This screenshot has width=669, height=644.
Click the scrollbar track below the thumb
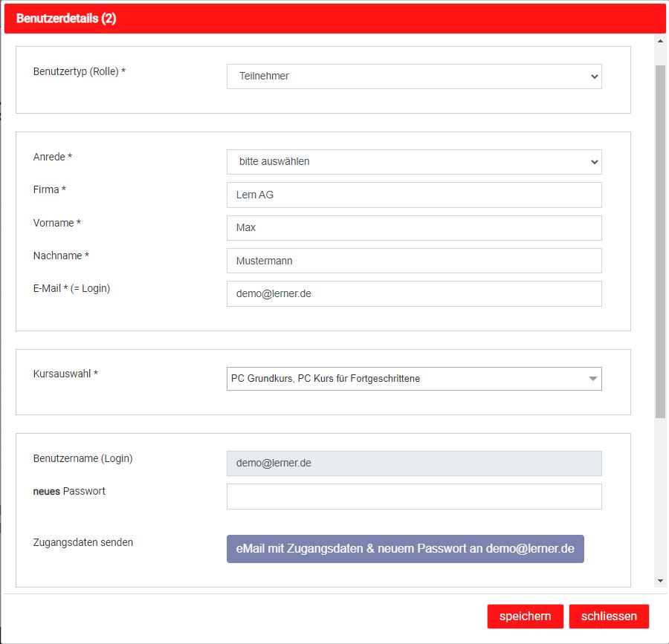[x=660, y=496]
